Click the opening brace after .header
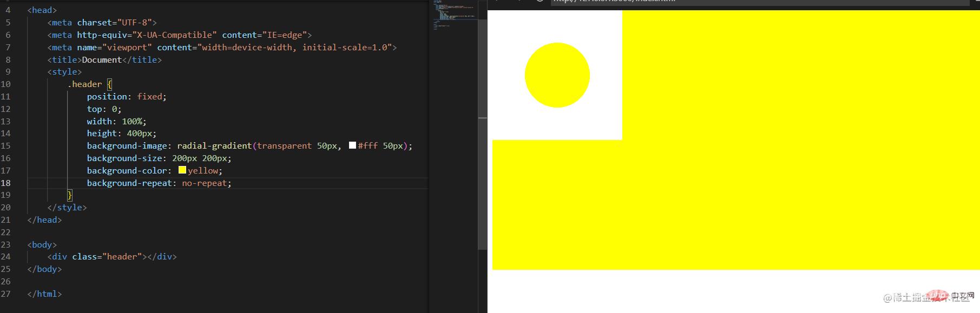Viewport: 980px width, 313px height. coord(109,84)
